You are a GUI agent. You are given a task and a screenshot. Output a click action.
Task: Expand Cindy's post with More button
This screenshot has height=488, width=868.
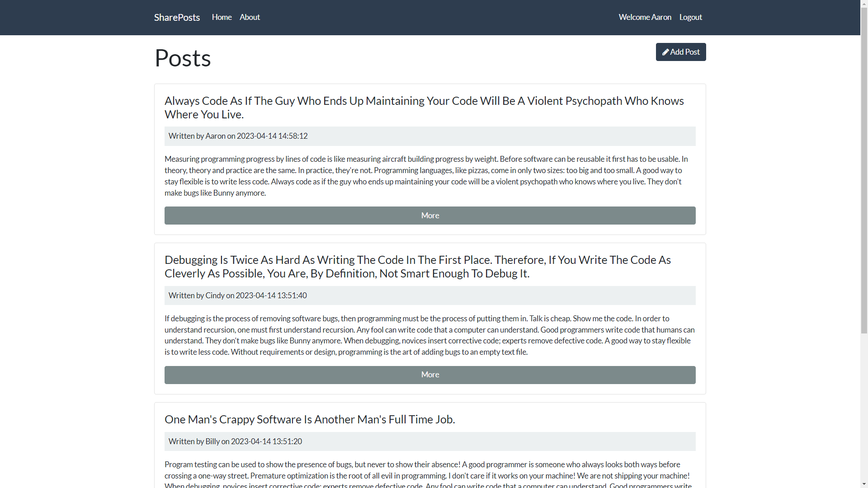pos(429,375)
